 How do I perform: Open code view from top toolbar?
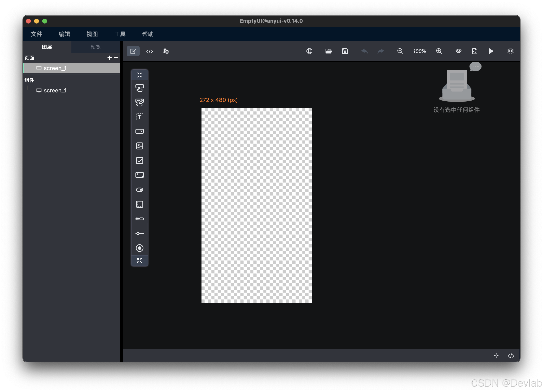coord(149,51)
